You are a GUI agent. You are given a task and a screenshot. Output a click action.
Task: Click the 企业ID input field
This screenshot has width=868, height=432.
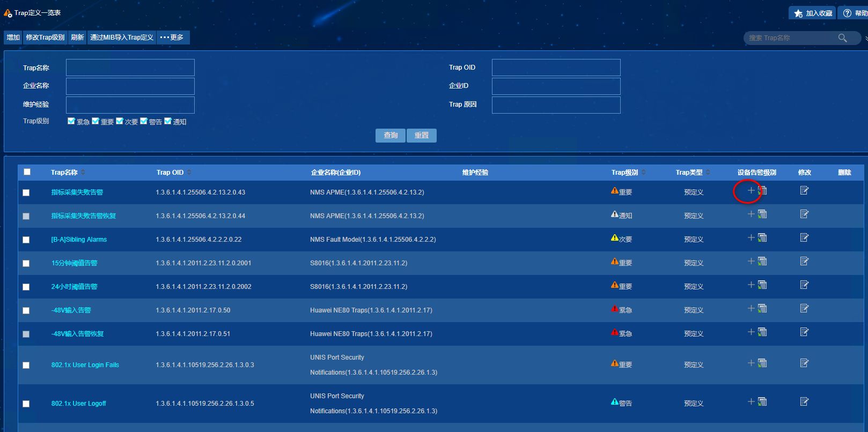556,86
